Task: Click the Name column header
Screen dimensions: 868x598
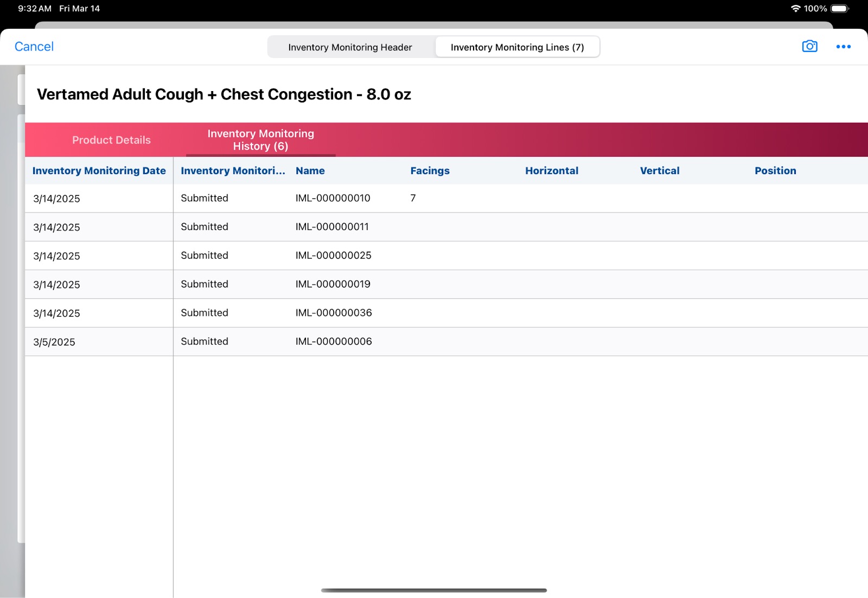Action: pyautogui.click(x=310, y=171)
